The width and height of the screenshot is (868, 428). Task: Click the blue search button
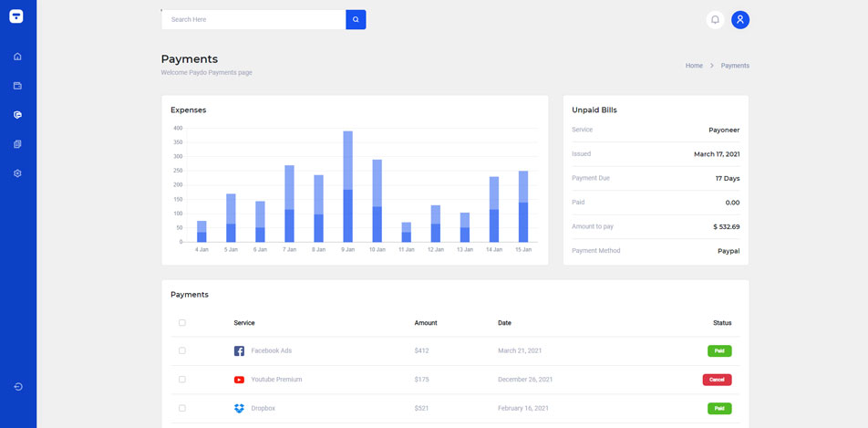pyautogui.click(x=356, y=19)
